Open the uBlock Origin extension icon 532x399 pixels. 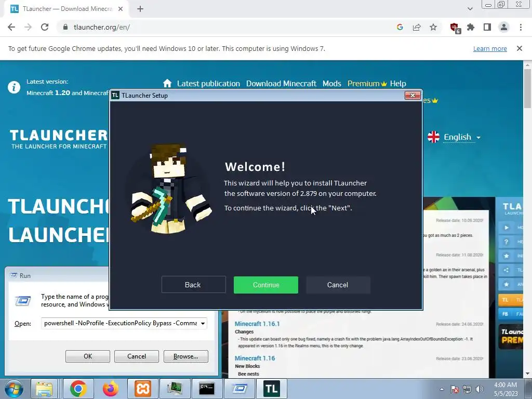455,28
